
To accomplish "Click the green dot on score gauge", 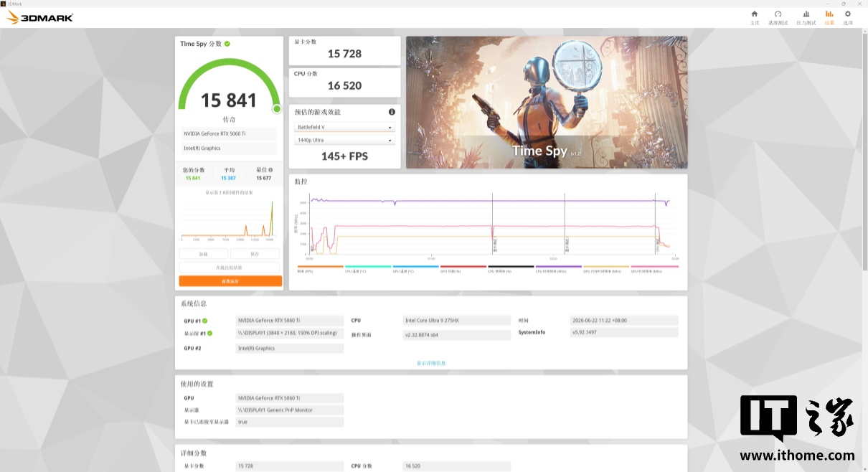I will tap(277, 109).
